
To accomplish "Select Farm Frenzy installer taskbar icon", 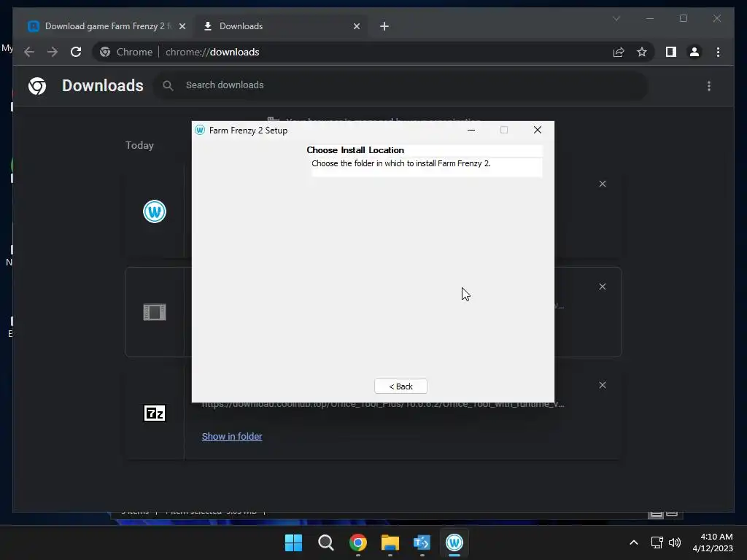I will tap(454, 542).
